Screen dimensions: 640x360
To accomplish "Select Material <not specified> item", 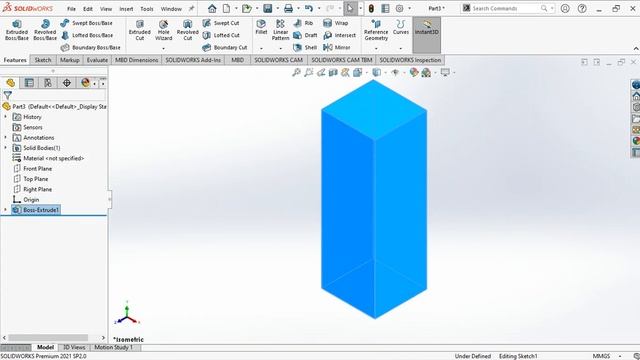I will pos(48,158).
